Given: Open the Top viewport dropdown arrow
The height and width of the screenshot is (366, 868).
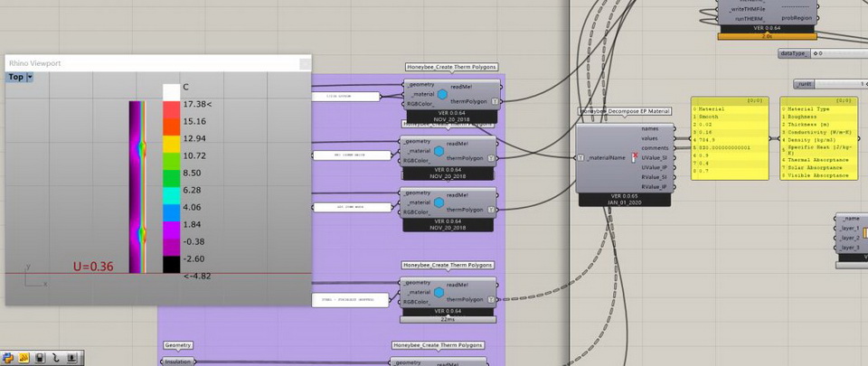Looking at the screenshot, I should click(x=30, y=78).
